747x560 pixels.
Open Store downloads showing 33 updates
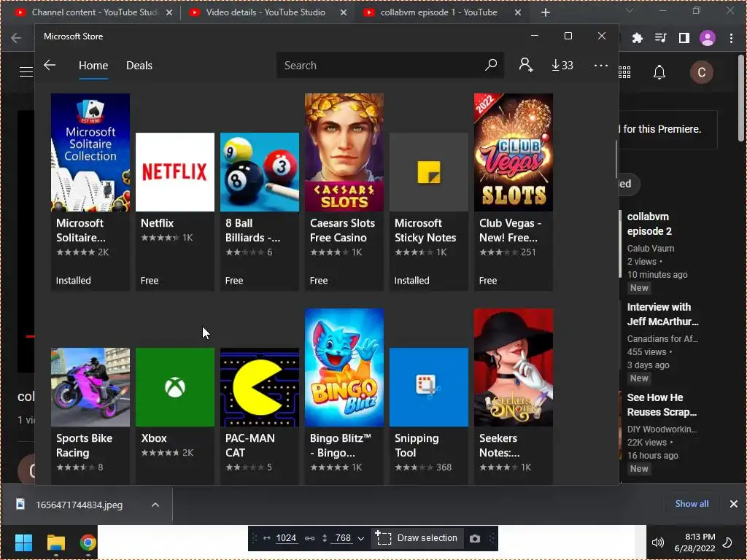click(562, 65)
